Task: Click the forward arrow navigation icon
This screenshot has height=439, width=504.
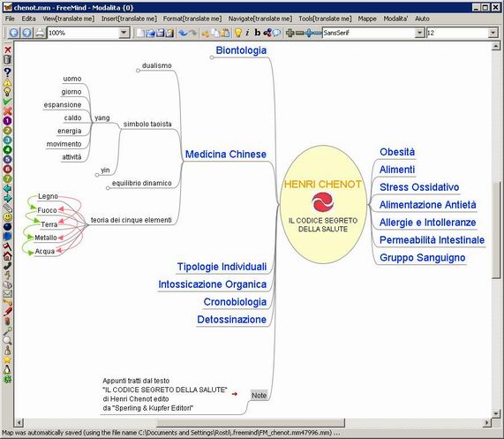Action: 26,33
